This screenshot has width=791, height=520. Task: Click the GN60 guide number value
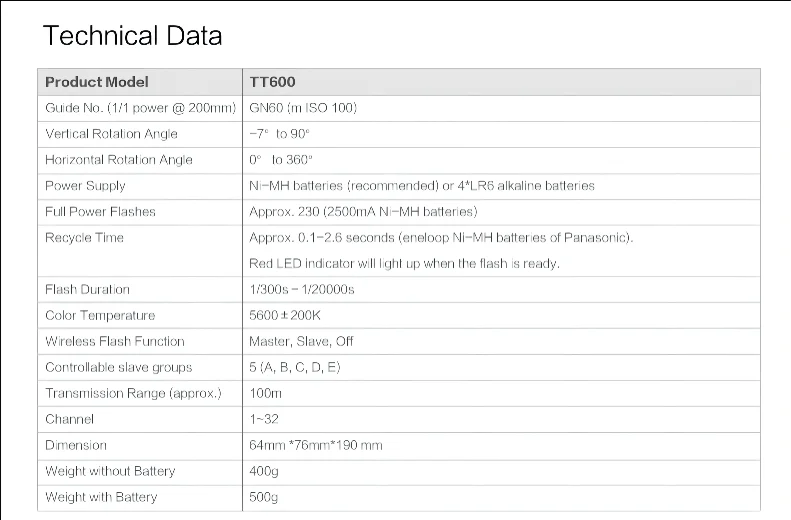pos(302,108)
